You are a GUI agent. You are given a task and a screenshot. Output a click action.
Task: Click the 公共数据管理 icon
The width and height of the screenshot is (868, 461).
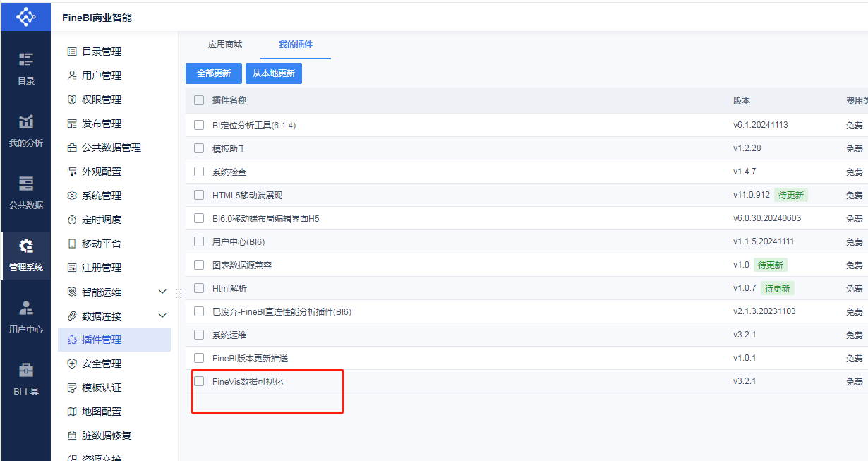(71, 148)
